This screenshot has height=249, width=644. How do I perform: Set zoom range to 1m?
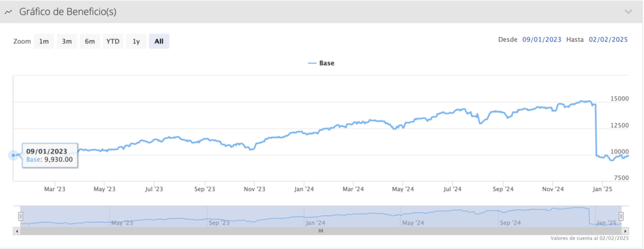point(44,41)
